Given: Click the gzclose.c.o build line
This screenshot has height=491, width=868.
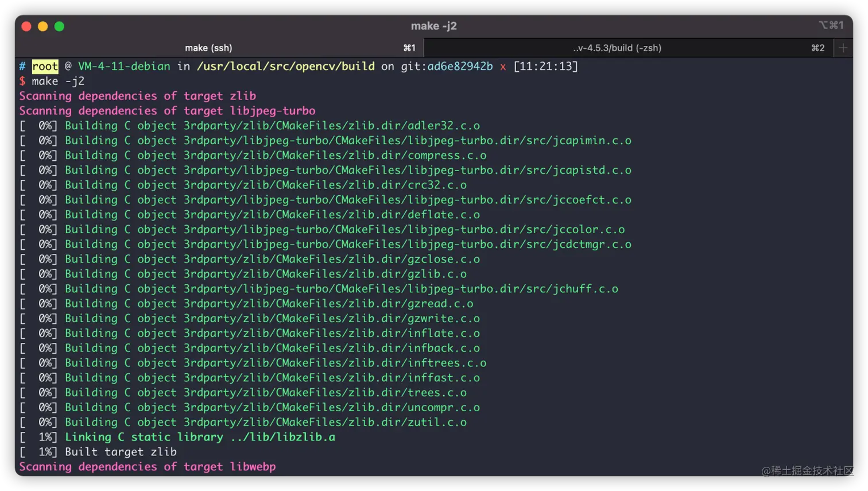Looking at the screenshot, I should click(x=250, y=260).
